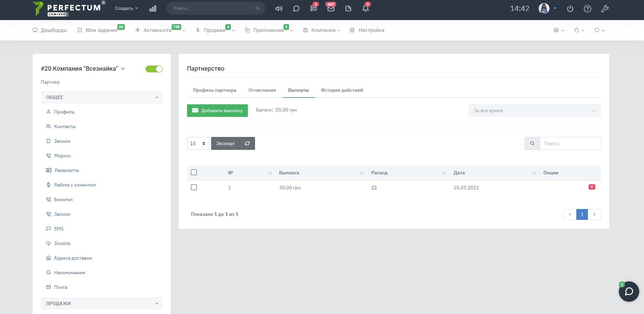The image size is (644, 314).
Task: Toggle the green company active switch
Action: pos(154,69)
